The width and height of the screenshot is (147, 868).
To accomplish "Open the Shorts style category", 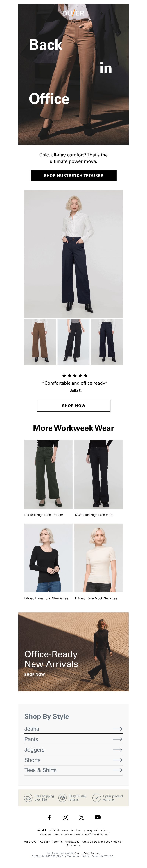I will point(73,760).
